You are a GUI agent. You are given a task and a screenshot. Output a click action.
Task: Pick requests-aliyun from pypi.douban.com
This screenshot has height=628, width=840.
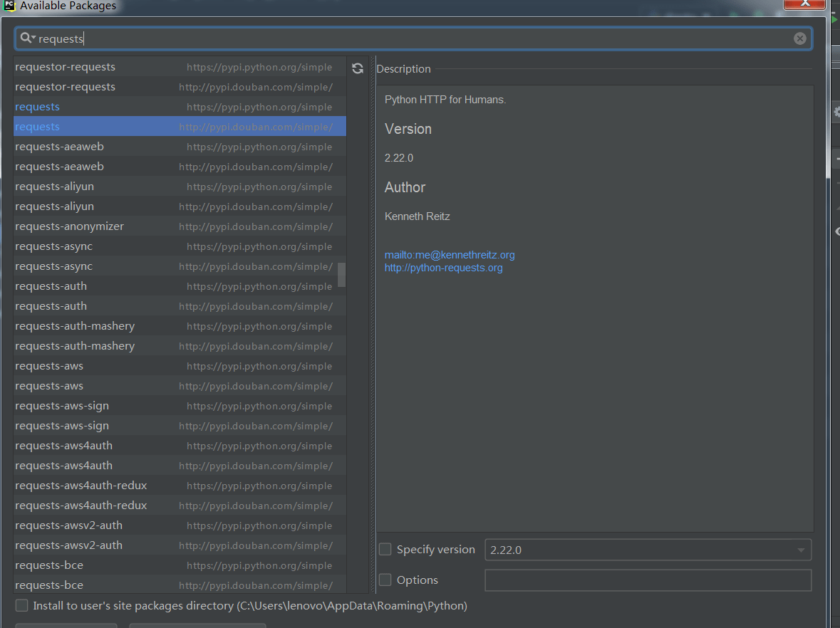click(x=180, y=206)
